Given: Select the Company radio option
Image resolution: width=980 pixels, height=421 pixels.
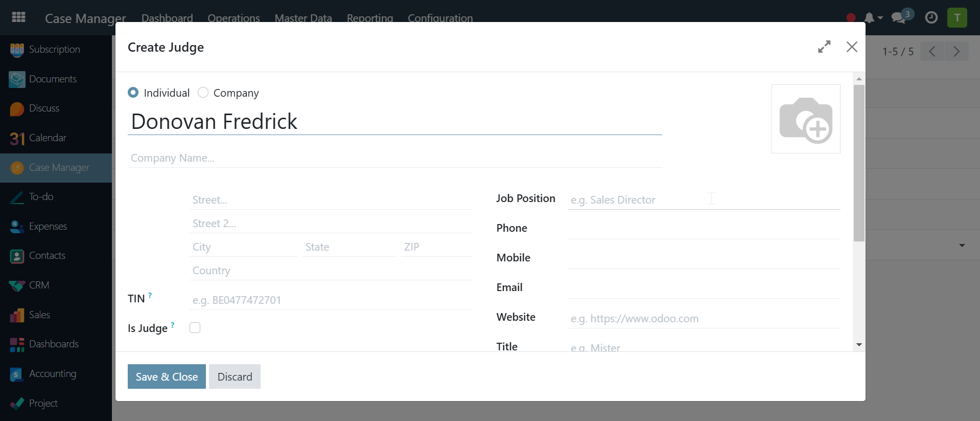Looking at the screenshot, I should point(203,93).
